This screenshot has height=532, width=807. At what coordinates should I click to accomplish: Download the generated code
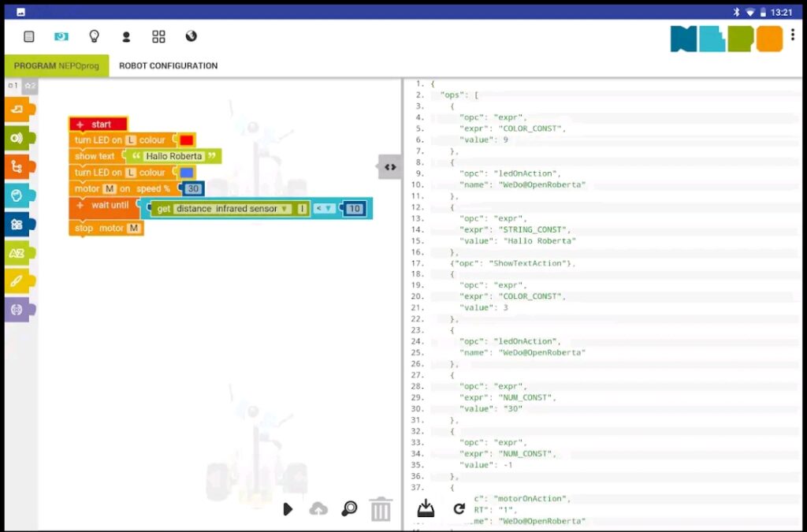click(426, 508)
